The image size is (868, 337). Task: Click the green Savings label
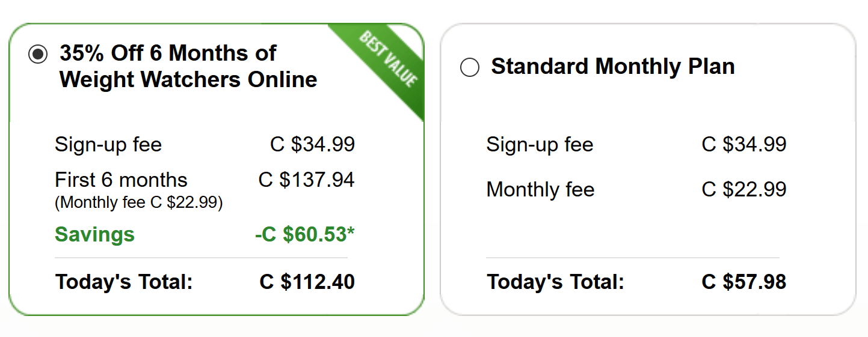[94, 234]
